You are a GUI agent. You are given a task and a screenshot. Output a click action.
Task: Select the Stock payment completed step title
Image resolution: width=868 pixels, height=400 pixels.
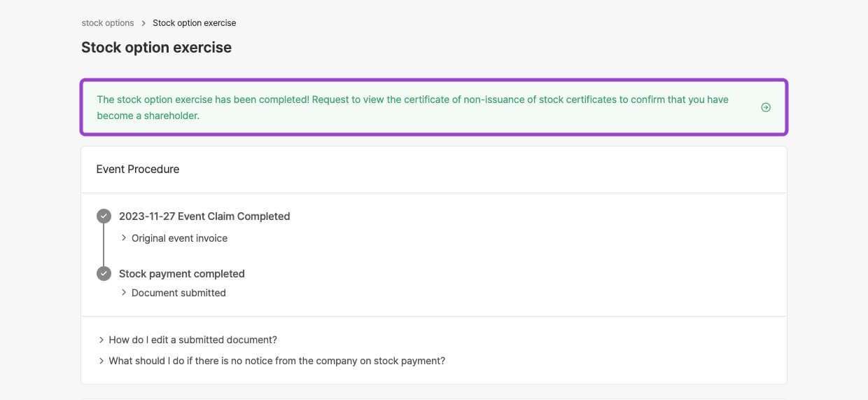(182, 274)
